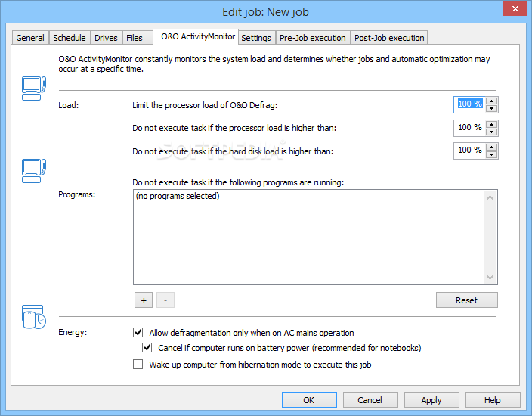Apply the job settings
Image resolution: width=532 pixels, height=416 pixels.
pos(431,400)
